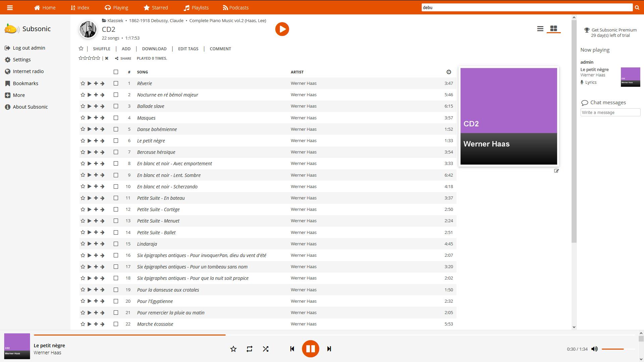The width and height of the screenshot is (644, 362).
Task: Click the large orange play-all button
Action: point(282,29)
